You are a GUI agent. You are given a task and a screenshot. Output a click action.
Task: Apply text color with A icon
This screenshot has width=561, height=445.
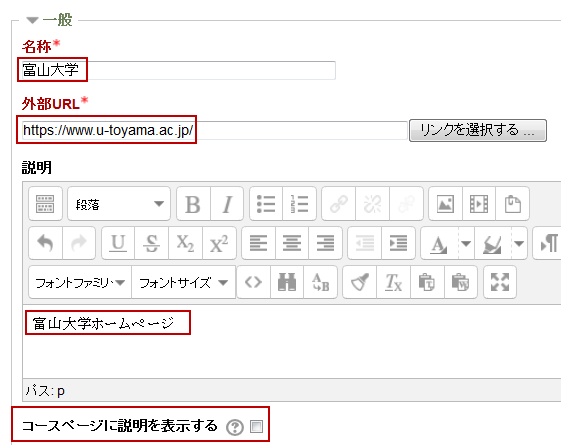[439, 243]
